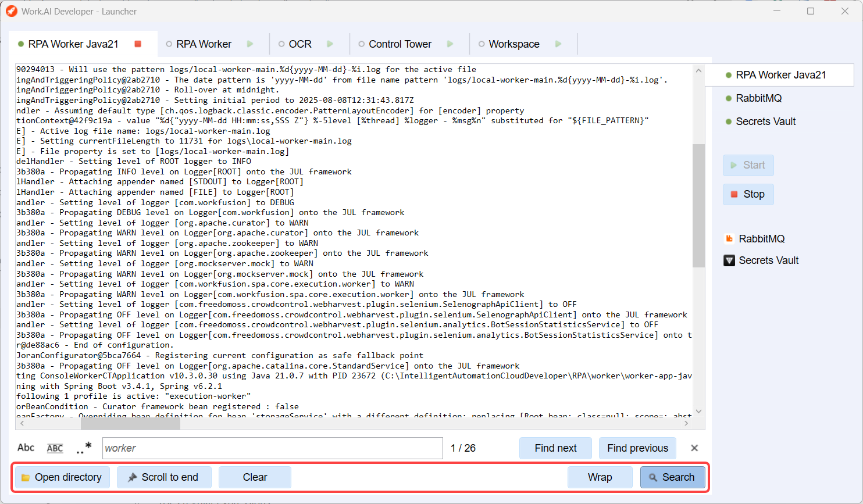Toggle case-sensitive search (Abc)
863x504 pixels.
coord(26,448)
